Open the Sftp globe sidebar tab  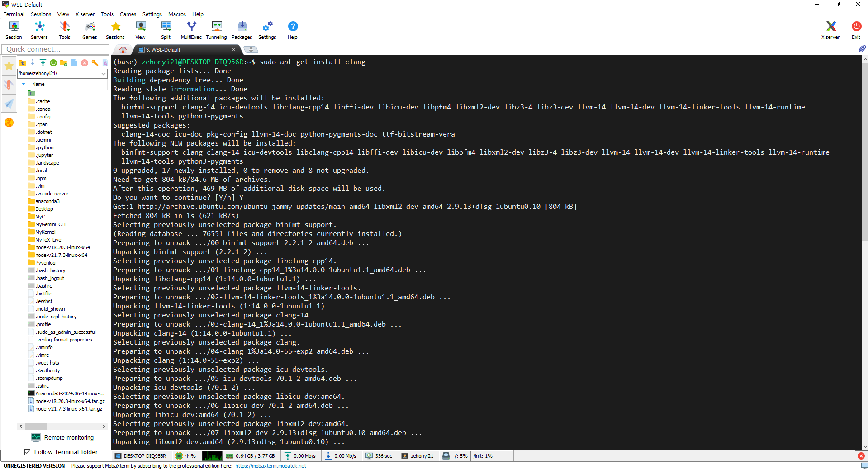click(9, 123)
